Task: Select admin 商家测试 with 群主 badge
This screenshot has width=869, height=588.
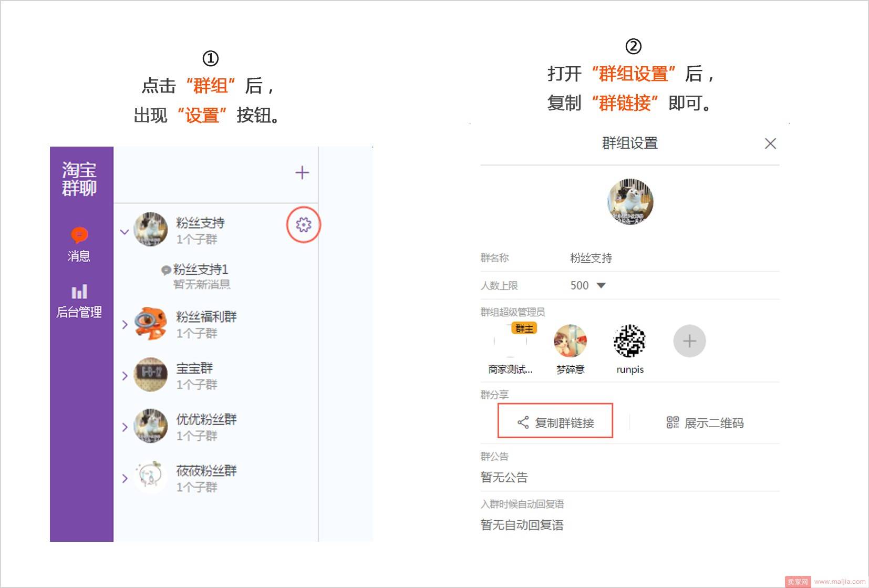Action: click(x=510, y=341)
